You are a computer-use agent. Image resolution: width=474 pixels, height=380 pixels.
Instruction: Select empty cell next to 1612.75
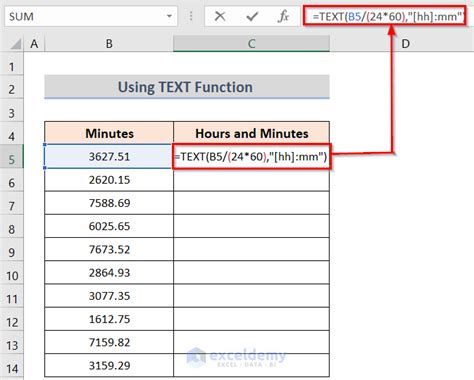(x=252, y=319)
